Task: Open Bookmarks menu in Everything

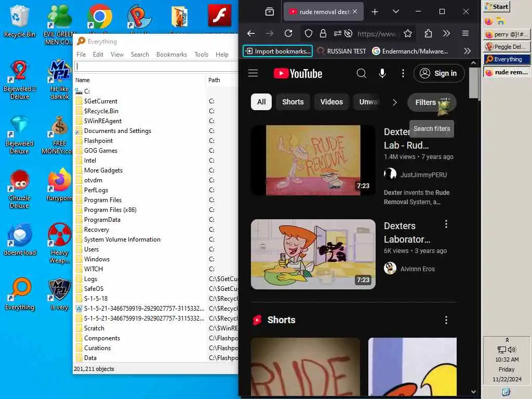Action: [171, 54]
